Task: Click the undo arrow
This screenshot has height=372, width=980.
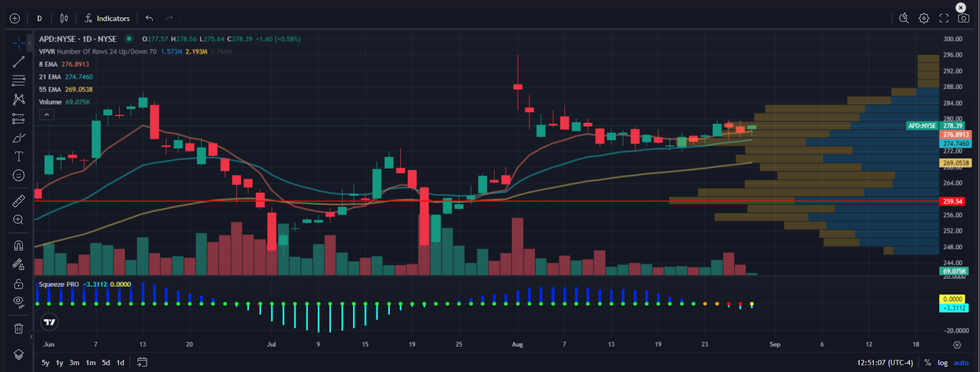Action: tap(149, 18)
